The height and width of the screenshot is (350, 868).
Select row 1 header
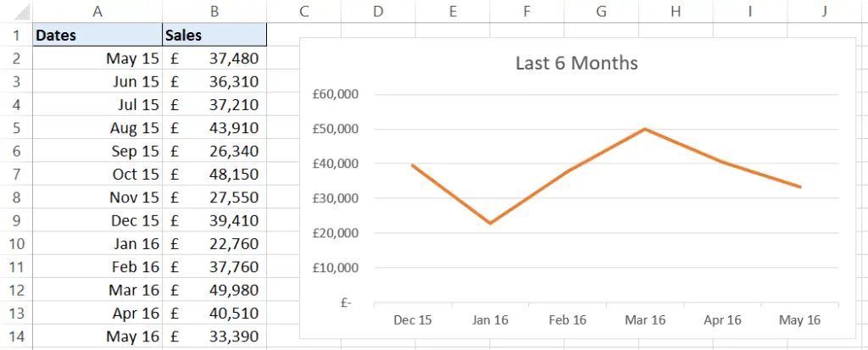(15, 36)
